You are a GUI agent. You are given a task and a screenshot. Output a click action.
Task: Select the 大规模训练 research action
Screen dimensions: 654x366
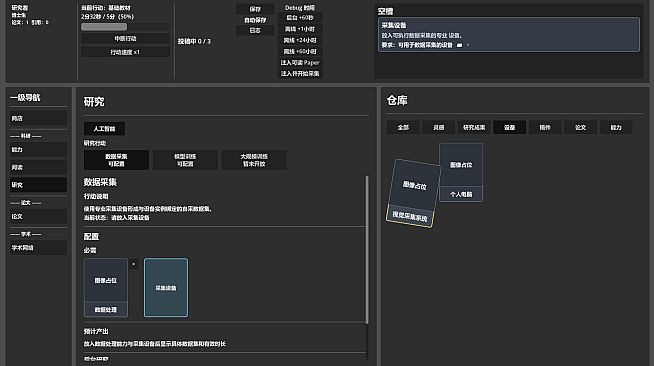tap(254, 160)
